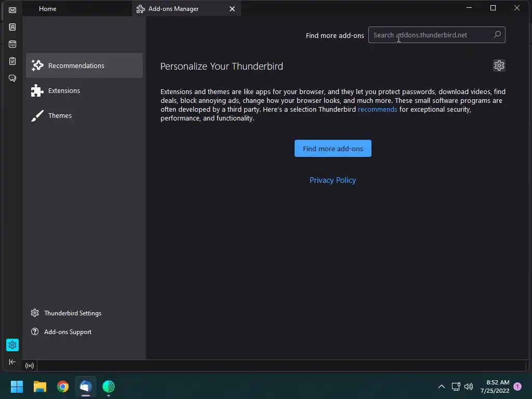Screen dimensions: 532x399
Task: Click the search magnifier icon
Action: point(497,35)
